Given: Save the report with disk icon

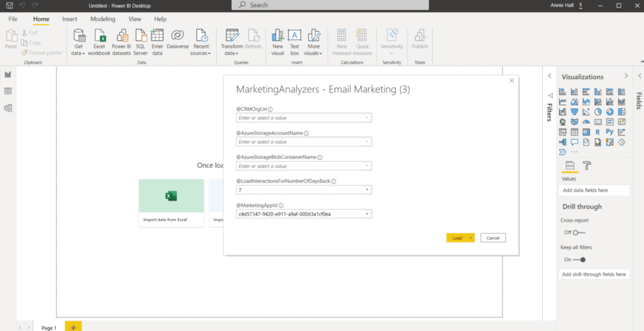Looking at the screenshot, I should tap(9, 5).
